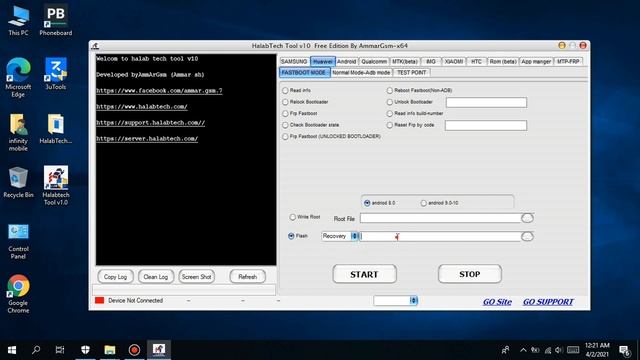
Task: Click red device status indicator
Action: [x=99, y=300]
